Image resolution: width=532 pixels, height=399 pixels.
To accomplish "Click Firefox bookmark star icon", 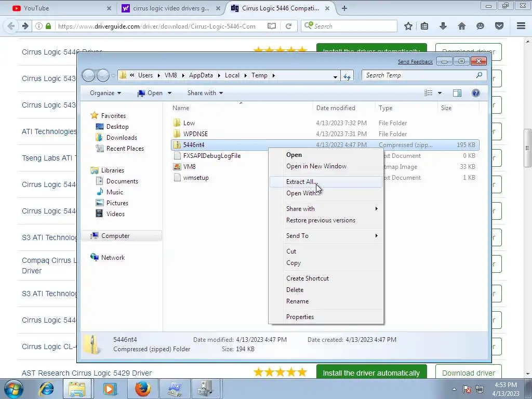I will (x=408, y=26).
